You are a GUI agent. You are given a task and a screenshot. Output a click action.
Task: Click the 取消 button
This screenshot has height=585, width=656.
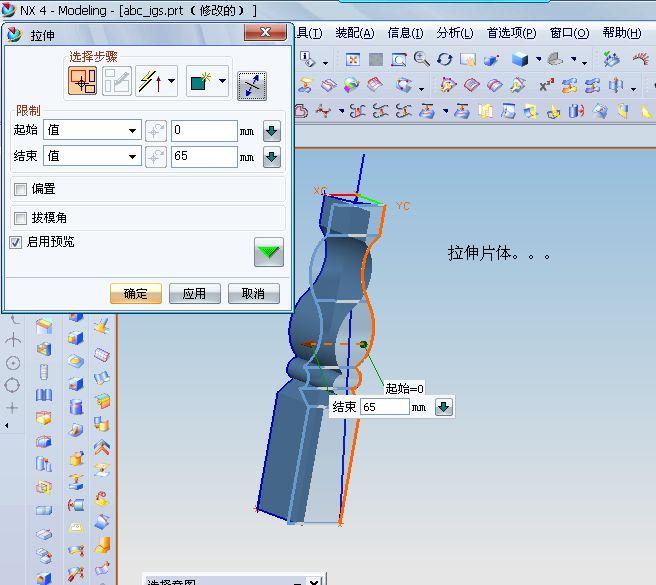tap(254, 293)
